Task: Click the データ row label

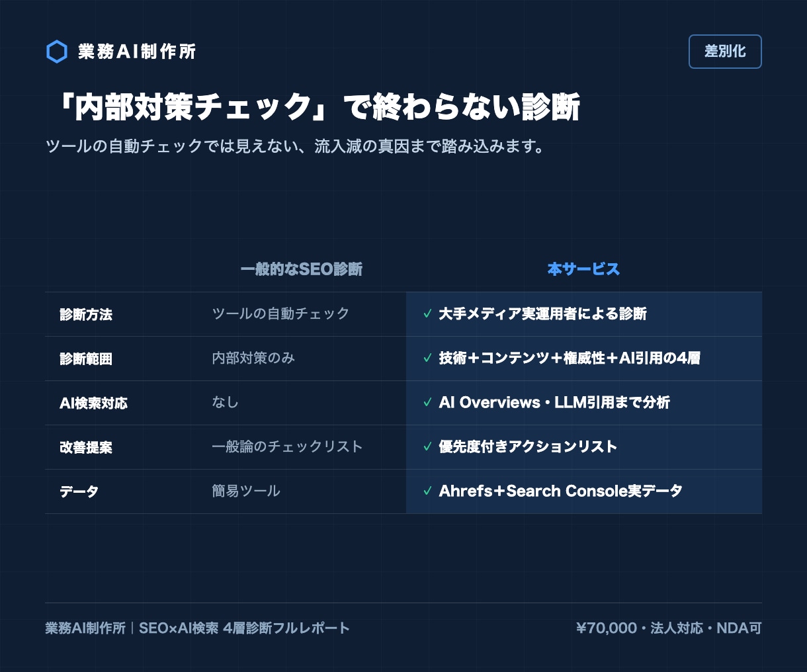Action: click(x=79, y=492)
